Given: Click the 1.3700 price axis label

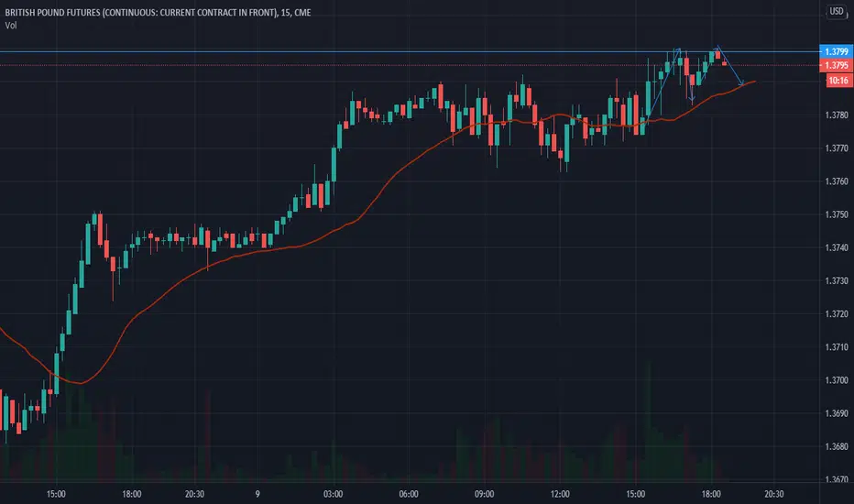Looking at the screenshot, I should (x=837, y=380).
